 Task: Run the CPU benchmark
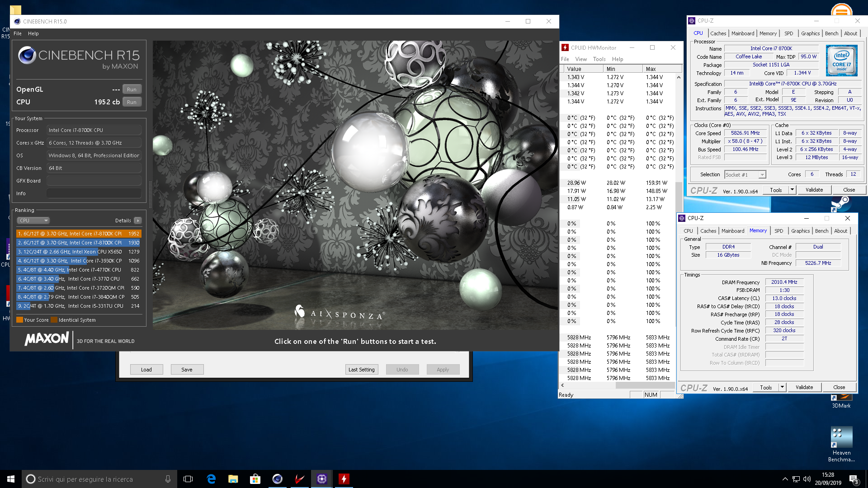pos(132,102)
